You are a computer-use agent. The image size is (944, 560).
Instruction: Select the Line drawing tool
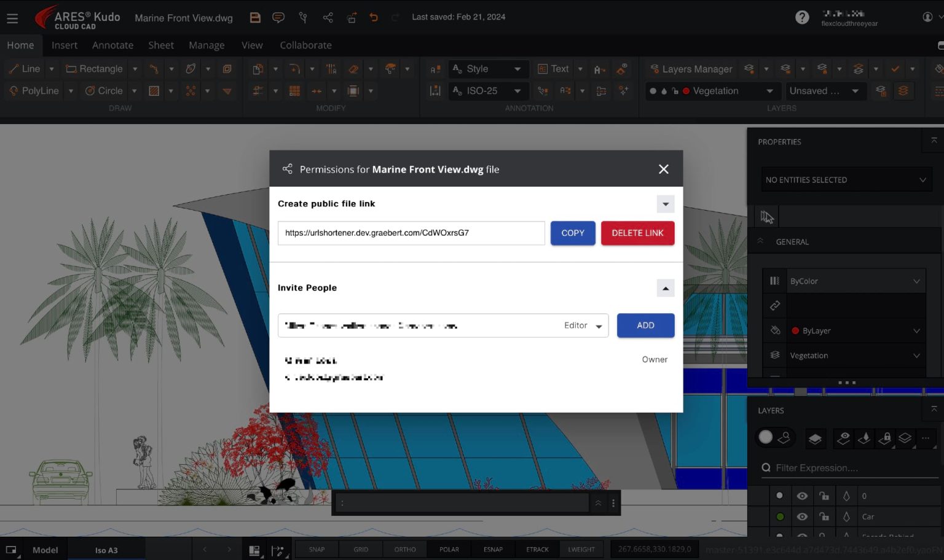(x=25, y=69)
